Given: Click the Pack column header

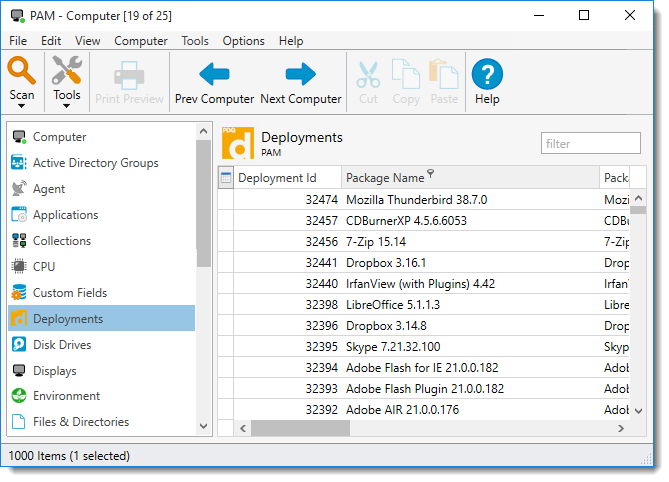Looking at the screenshot, I should pos(615,178).
